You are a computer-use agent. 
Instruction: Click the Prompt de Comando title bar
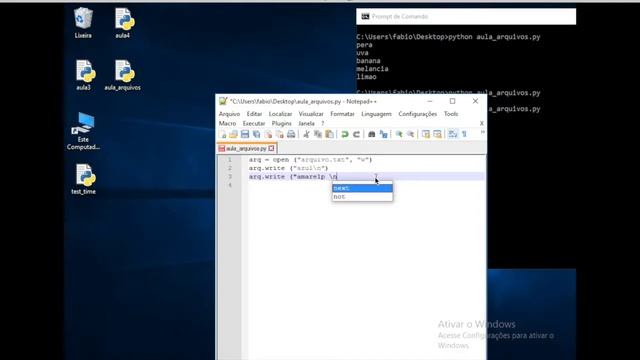click(466, 17)
